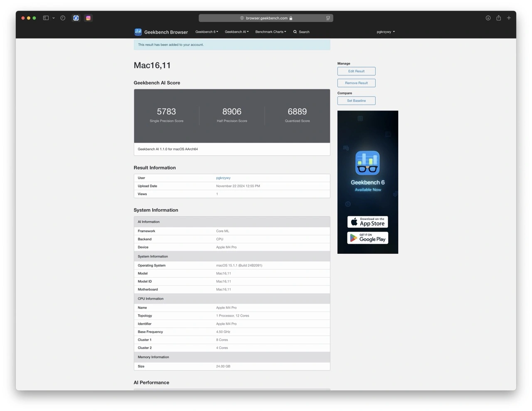Viewport: 532px width, 411px height.
Task: Open the pgkrzywy user profile link
Action: (223, 178)
